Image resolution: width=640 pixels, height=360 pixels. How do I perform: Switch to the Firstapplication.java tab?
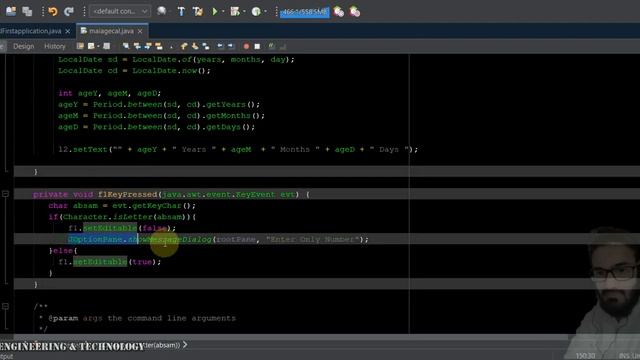31,31
